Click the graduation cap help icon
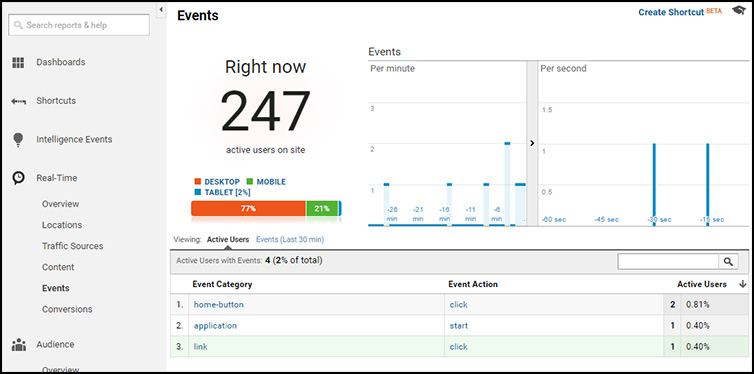 pos(739,11)
